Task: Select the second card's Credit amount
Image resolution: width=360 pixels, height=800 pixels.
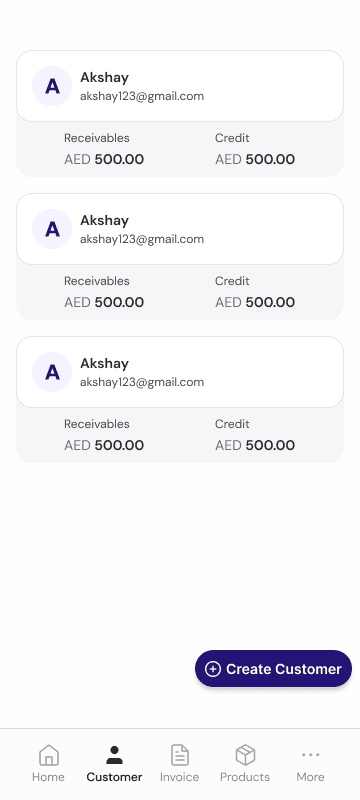Action: click(255, 302)
